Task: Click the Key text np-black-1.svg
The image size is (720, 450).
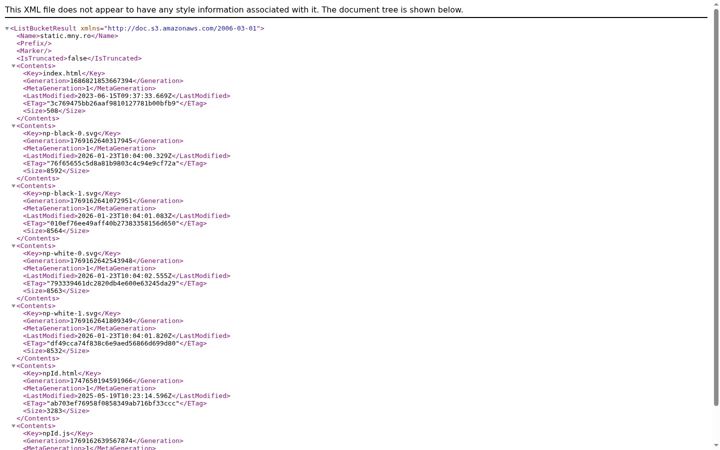Action: pos(70,193)
